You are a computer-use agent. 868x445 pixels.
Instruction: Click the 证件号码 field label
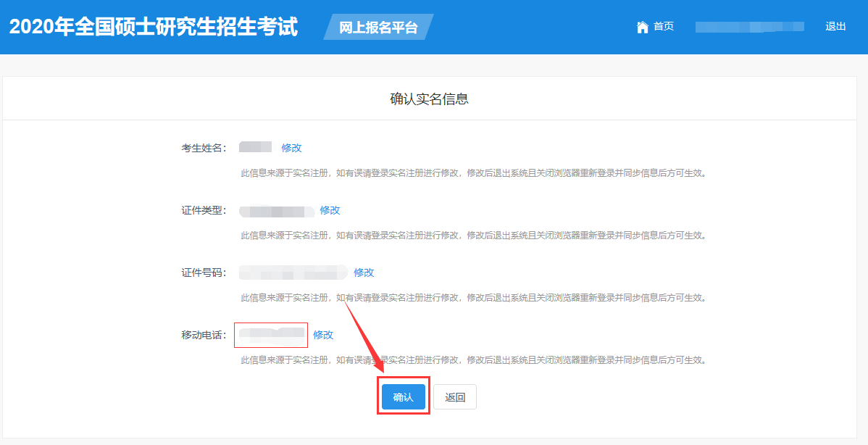pos(204,273)
